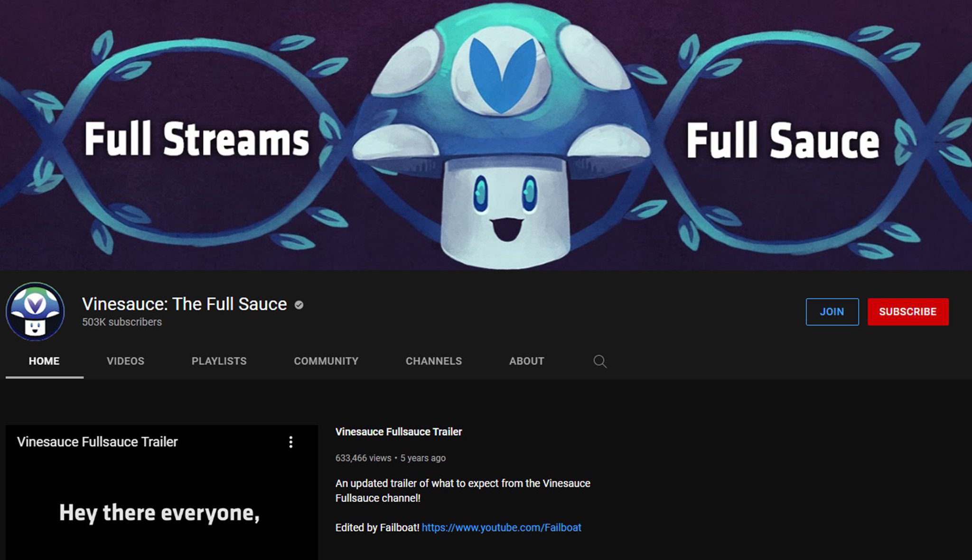Click the 5 years ago text

[x=423, y=458]
